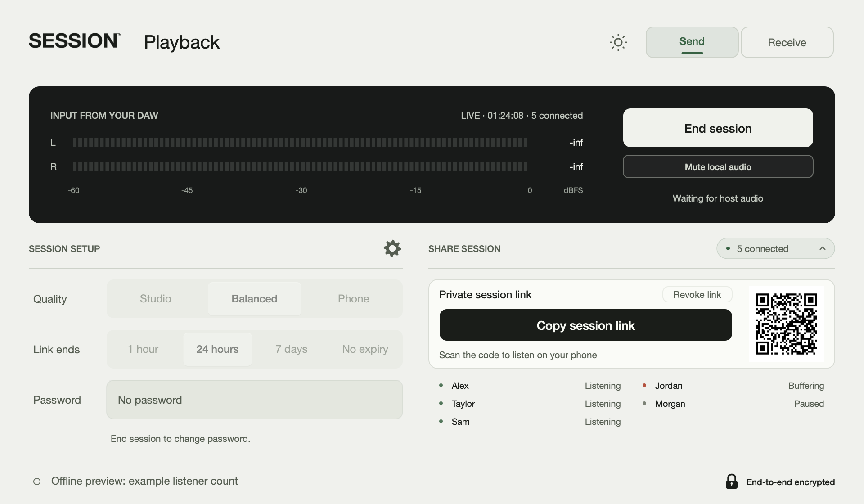Click the No password field
Screen dimensions: 864x504
(x=255, y=400)
